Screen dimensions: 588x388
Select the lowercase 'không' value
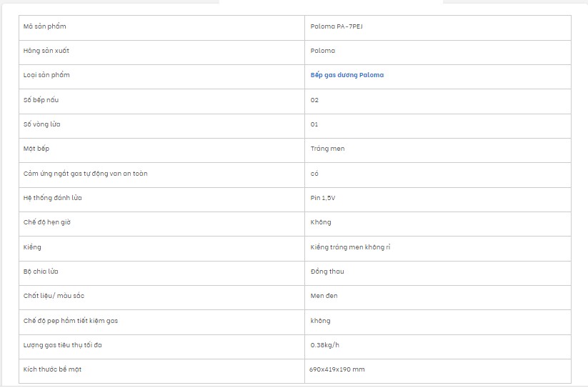[321, 321]
